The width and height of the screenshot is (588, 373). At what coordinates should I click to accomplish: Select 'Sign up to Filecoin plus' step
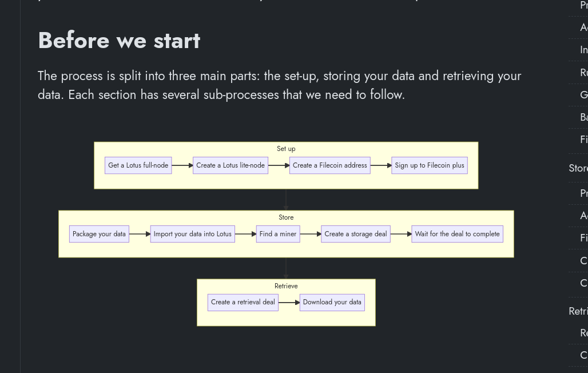coord(429,165)
